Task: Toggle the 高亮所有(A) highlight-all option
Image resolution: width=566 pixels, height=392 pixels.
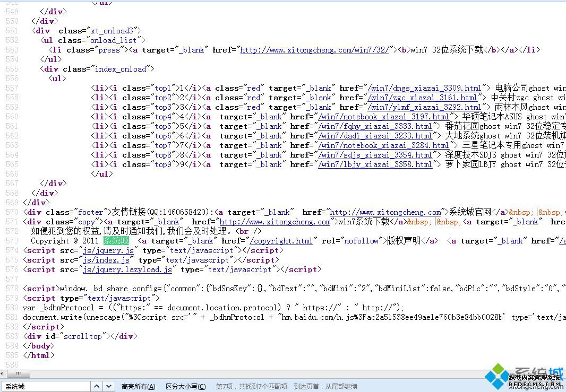Action: [138, 387]
